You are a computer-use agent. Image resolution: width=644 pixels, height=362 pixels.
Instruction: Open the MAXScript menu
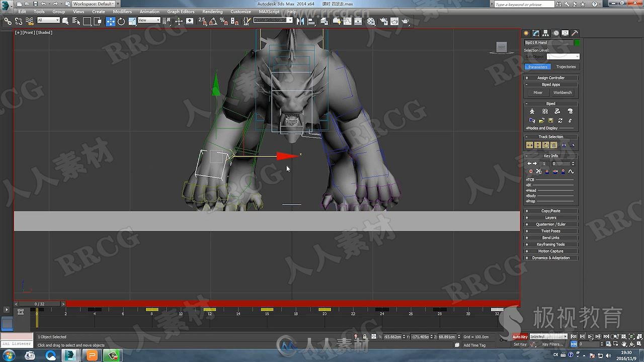tap(269, 12)
